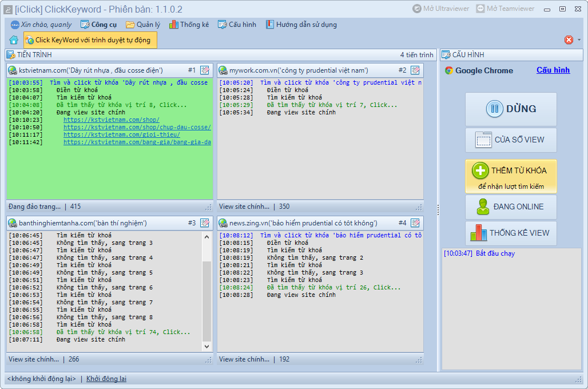
Task: Click scrollbar thumb in process #3 log
Action: 206,301
